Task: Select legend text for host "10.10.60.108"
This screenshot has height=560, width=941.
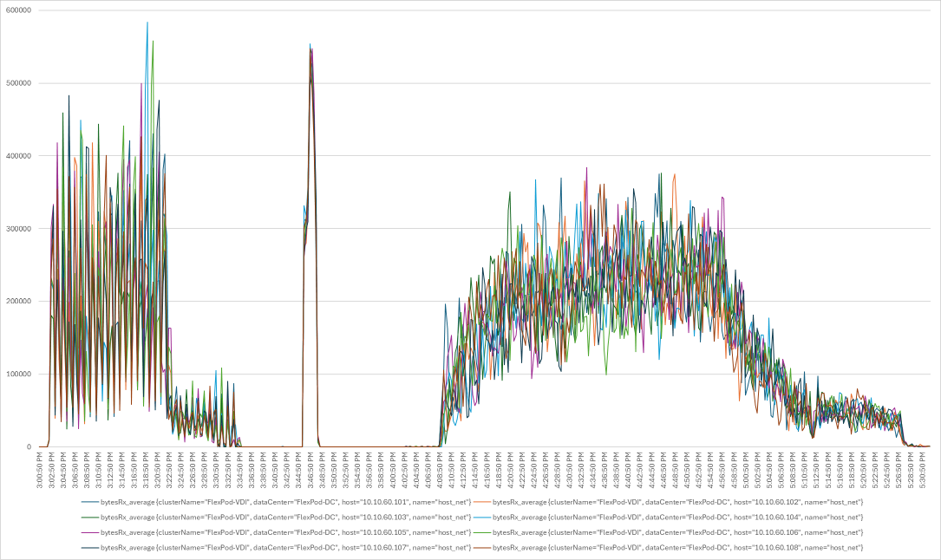Action: click(x=678, y=547)
